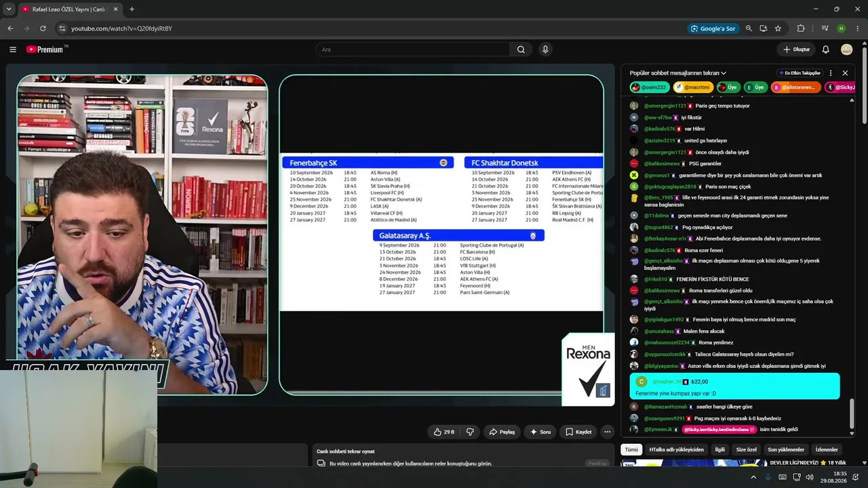868x488 pixels.
Task: Open the @cagkan super chat for ₺22,00
Action: tap(734, 386)
